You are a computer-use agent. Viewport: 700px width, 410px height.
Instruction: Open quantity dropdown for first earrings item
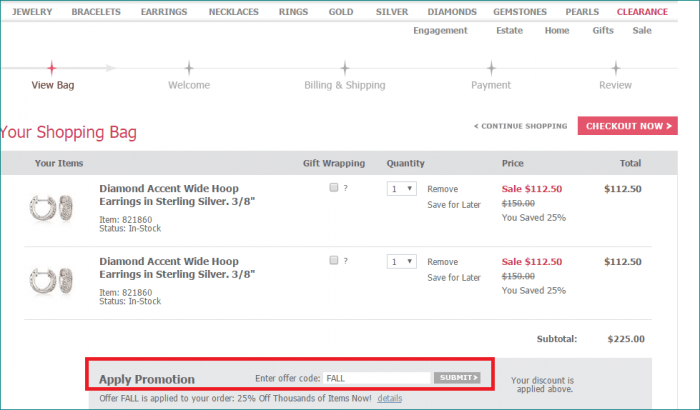401,189
